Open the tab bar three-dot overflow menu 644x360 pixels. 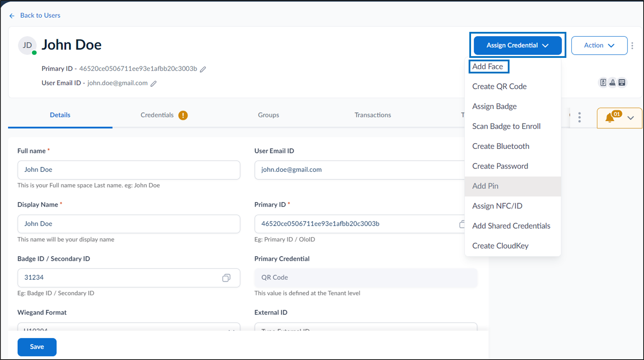pyautogui.click(x=580, y=117)
